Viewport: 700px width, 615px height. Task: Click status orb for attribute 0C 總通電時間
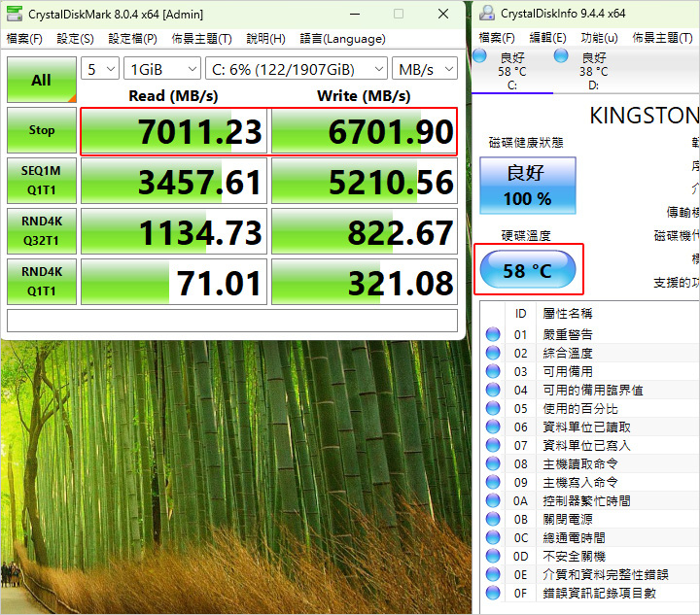493,537
